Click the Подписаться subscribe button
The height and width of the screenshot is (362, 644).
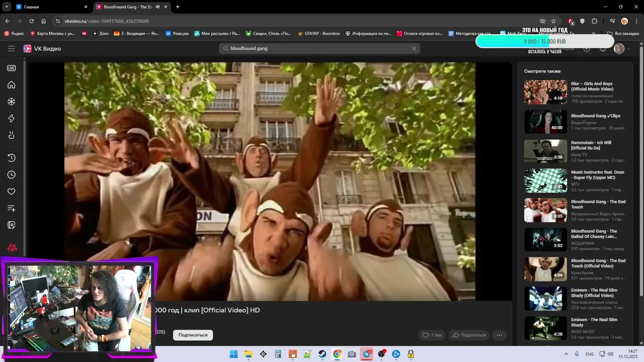193,335
